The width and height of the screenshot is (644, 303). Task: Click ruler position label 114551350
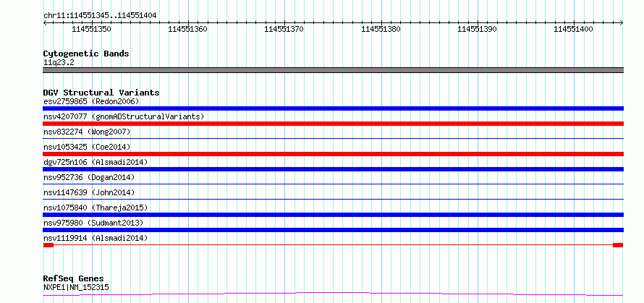tap(91, 29)
